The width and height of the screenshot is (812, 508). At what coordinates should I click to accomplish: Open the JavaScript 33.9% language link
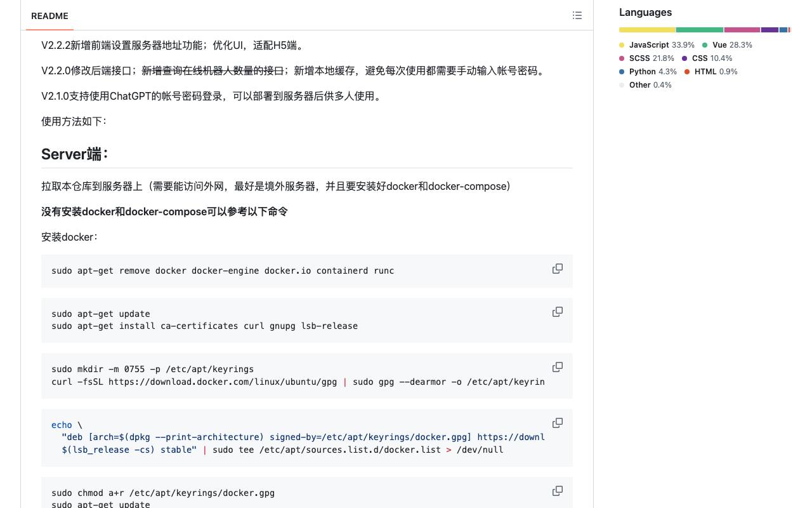tap(657, 45)
